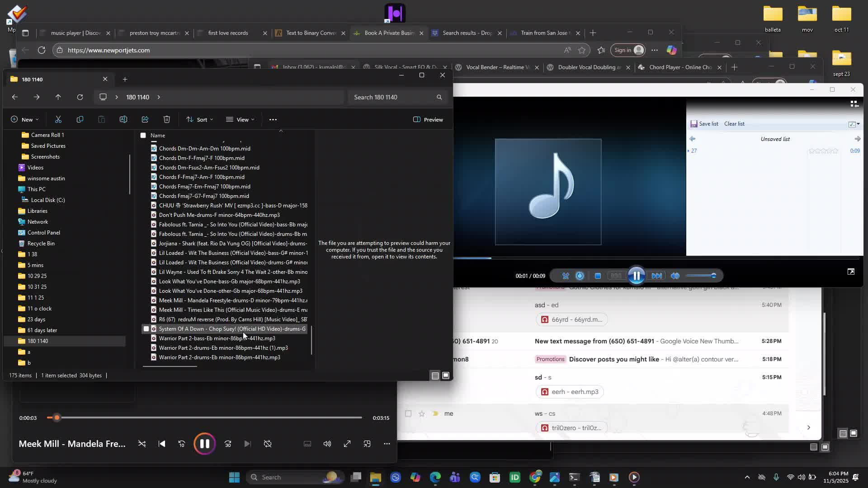This screenshot has width=868, height=488.
Task: Switch to the Text to Binary Converter tab
Action: (x=311, y=33)
